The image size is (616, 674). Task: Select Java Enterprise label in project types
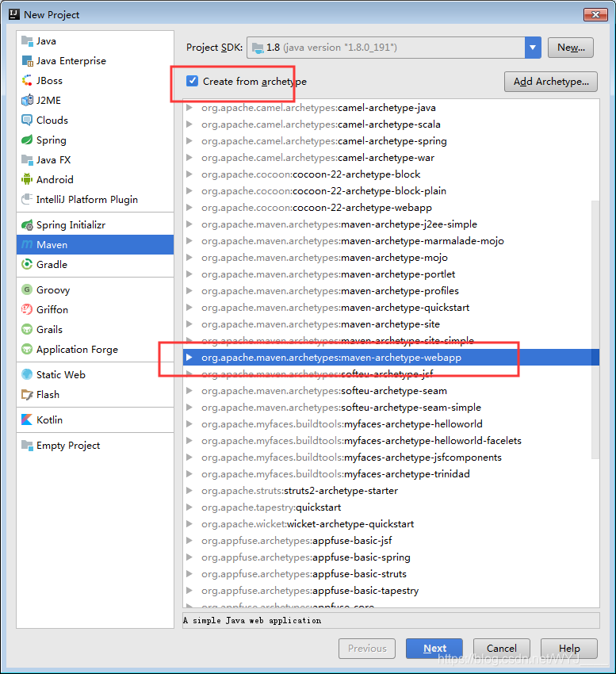[71, 61]
